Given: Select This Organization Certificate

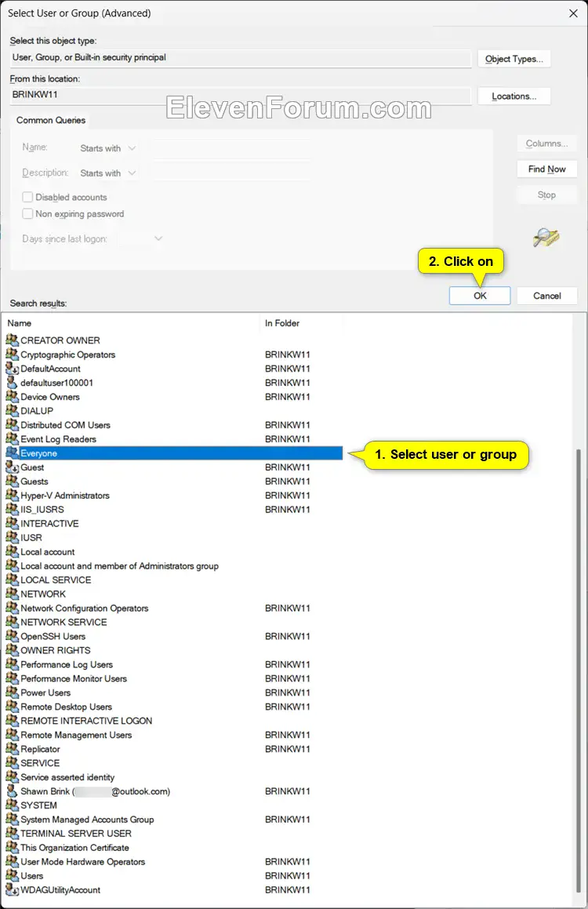Looking at the screenshot, I should point(74,848).
